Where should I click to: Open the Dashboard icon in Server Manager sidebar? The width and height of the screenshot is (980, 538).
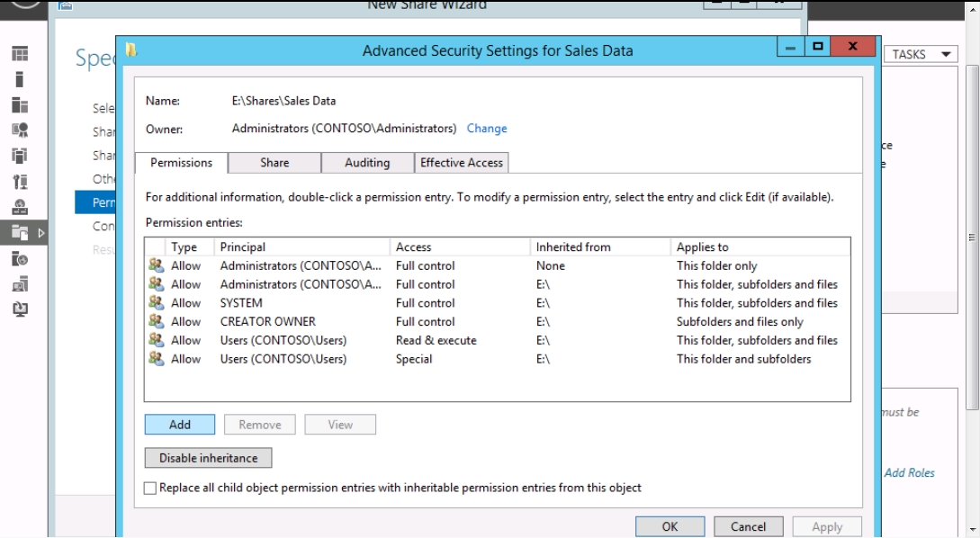(20, 54)
